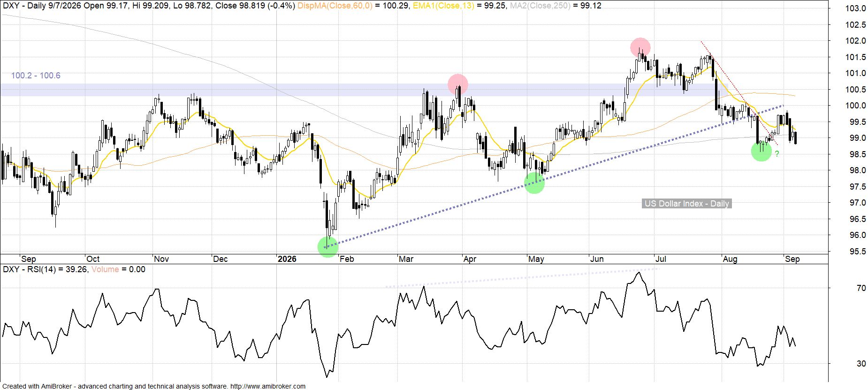The height and width of the screenshot is (390, 868).
Task: Open the amibroker.com link in footer
Action: [268, 386]
